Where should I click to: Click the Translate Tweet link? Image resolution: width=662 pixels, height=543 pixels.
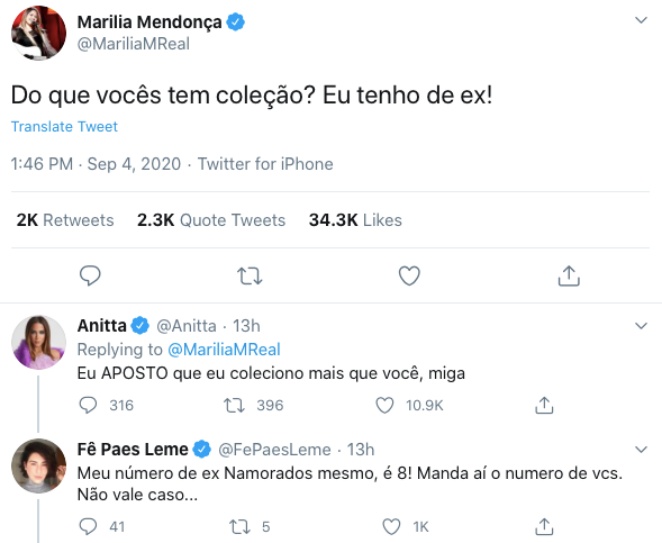pyautogui.click(x=64, y=127)
